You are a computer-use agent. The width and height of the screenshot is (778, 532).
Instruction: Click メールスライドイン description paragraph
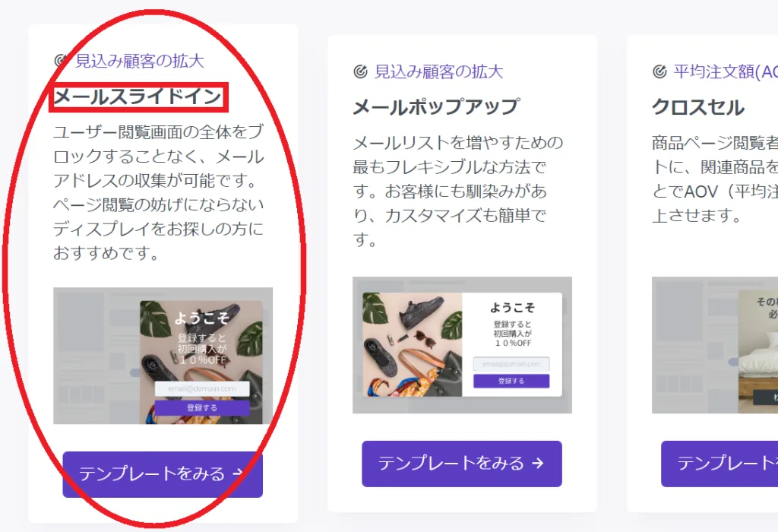pos(159,192)
